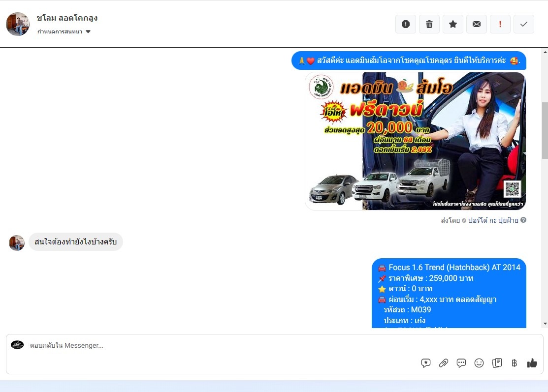Send a thumbs-up like
The image size is (548, 392).
(532, 363)
